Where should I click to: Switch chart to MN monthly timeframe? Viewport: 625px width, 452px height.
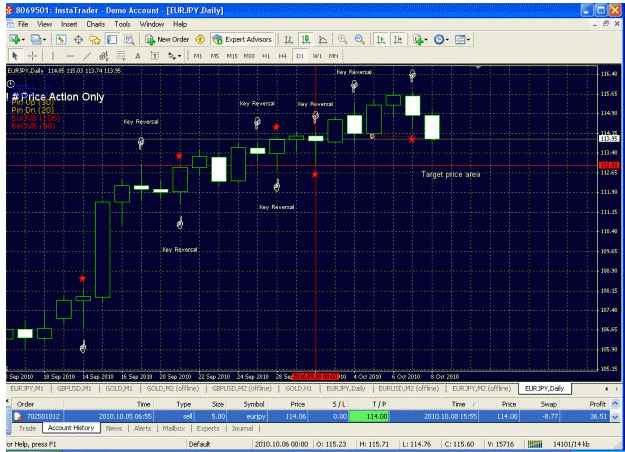[334, 56]
